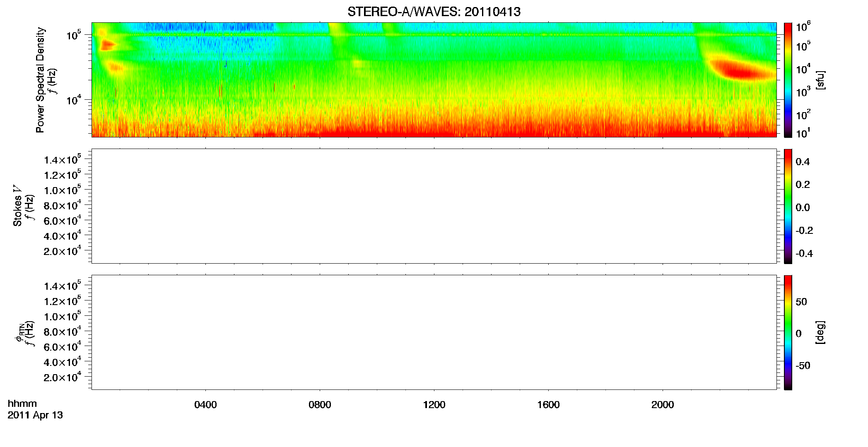The image size is (868, 447).
Task: Click the -50 tick on degrees color bar
Action: 803,366
